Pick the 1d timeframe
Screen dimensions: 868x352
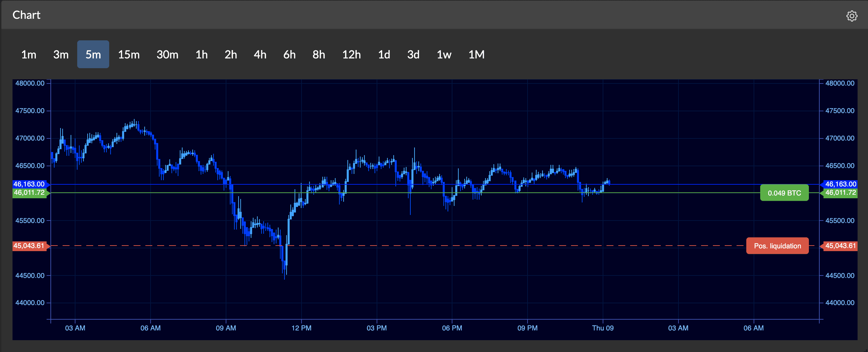pos(384,55)
